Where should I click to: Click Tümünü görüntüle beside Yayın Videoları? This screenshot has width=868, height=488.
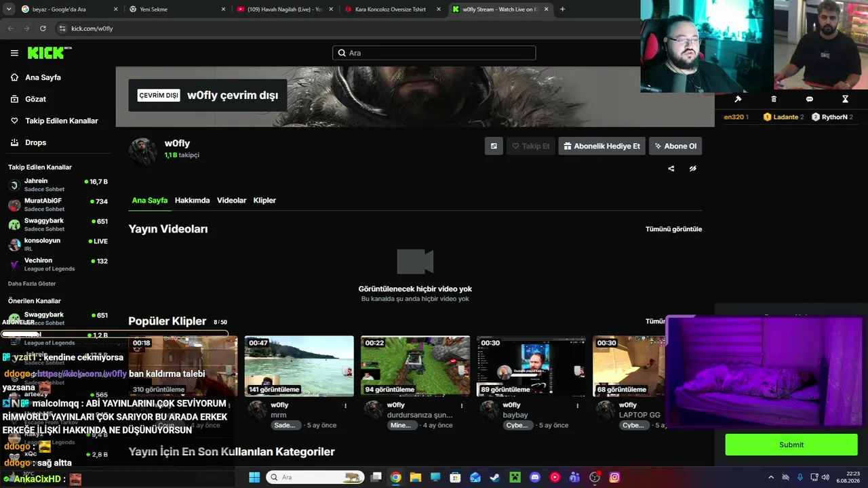(x=673, y=229)
